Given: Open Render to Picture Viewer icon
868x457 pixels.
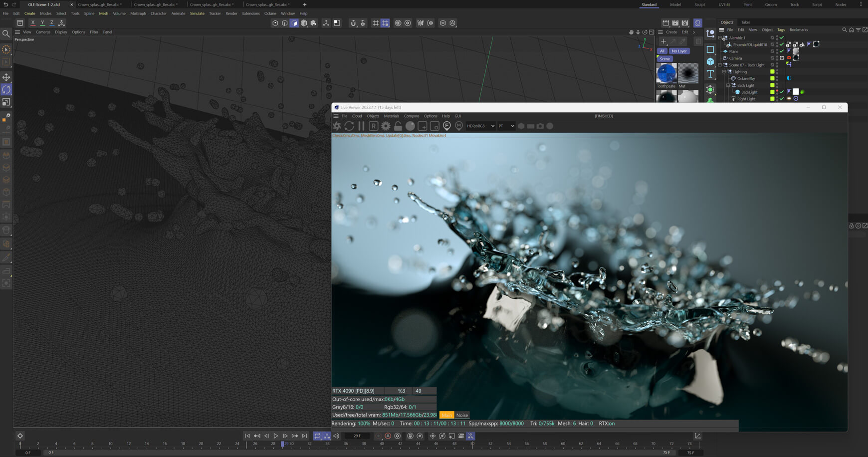Looking at the screenshot, I should coord(675,23).
